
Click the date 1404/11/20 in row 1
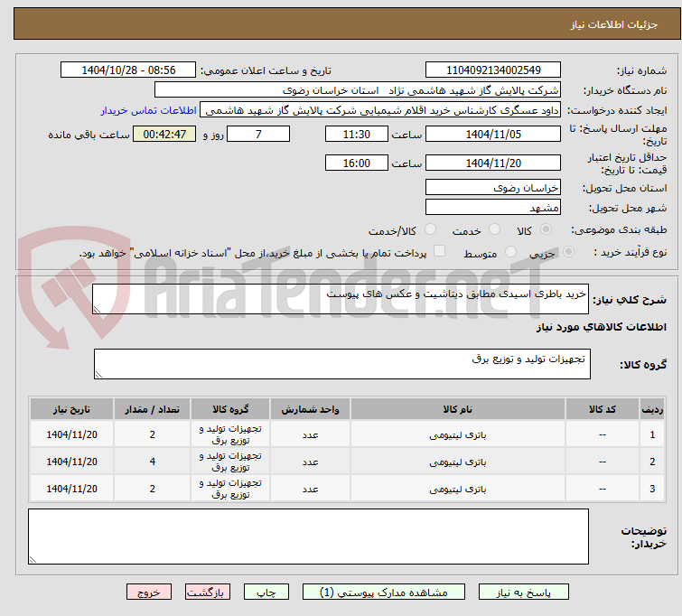click(71, 434)
